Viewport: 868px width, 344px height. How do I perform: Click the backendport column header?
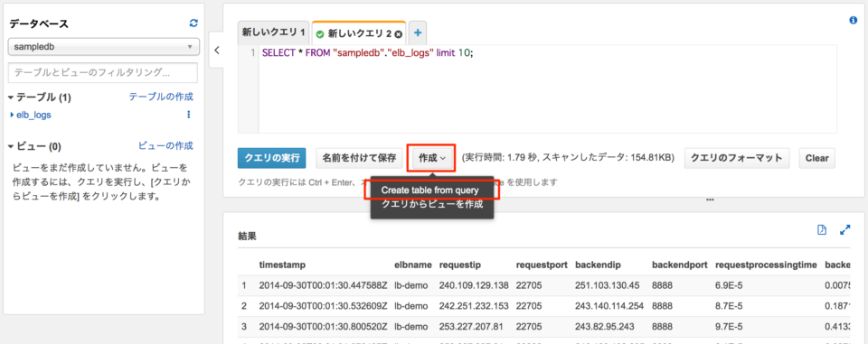680,265
